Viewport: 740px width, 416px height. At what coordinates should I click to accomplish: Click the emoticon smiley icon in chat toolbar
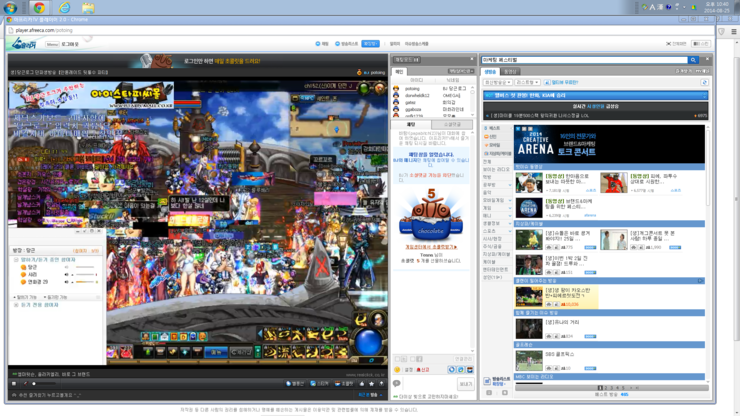pos(397,370)
